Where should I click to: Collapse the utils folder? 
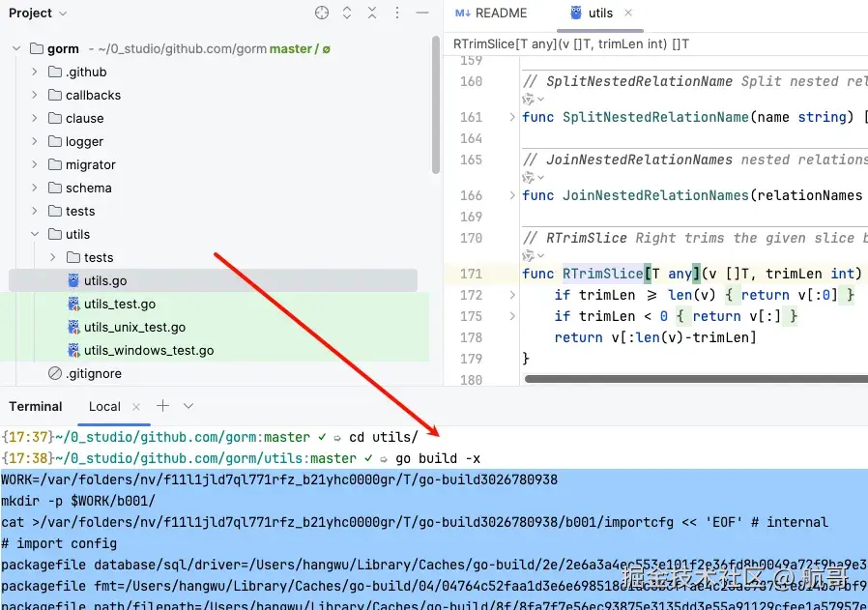point(35,235)
